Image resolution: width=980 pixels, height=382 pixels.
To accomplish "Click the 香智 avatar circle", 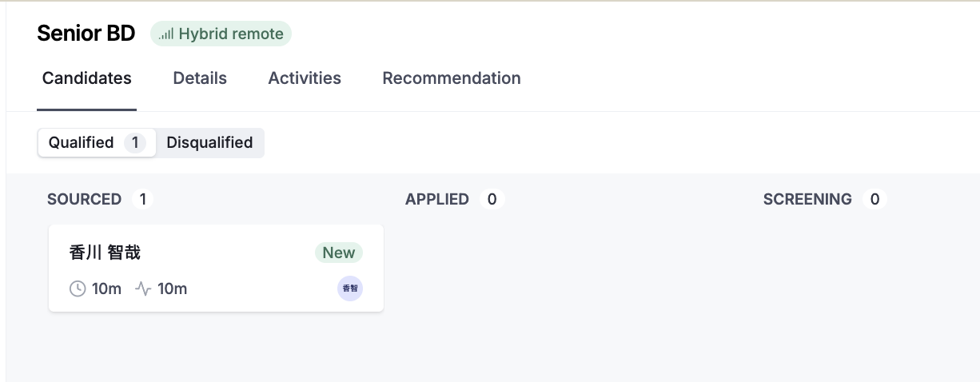I will pyautogui.click(x=350, y=288).
